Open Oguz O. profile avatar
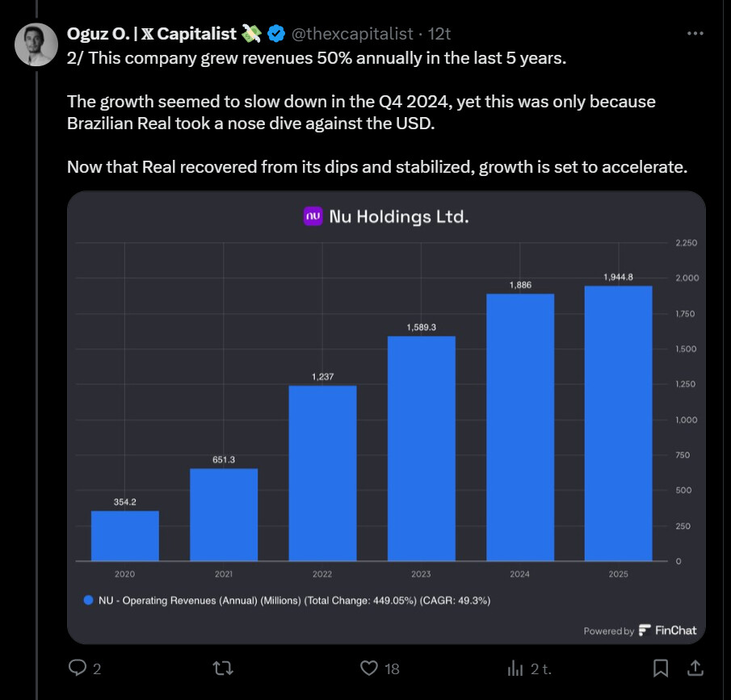 [36, 45]
